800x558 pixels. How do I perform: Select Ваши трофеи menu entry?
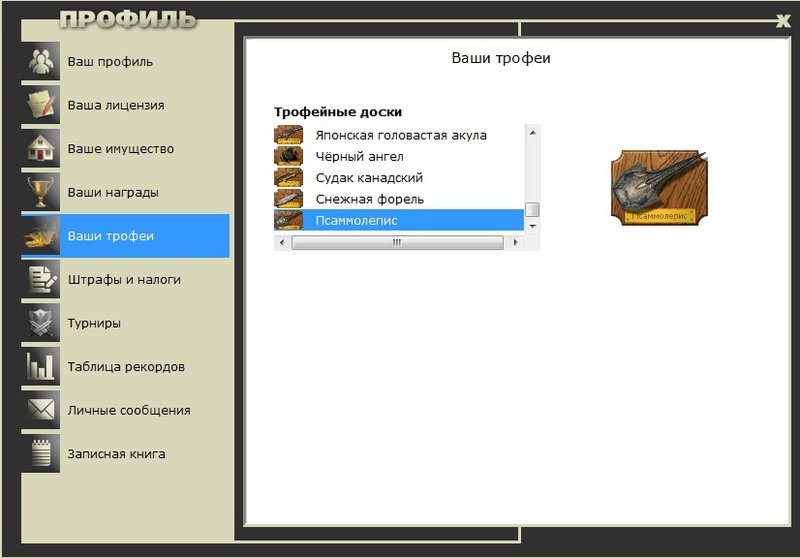point(126,236)
